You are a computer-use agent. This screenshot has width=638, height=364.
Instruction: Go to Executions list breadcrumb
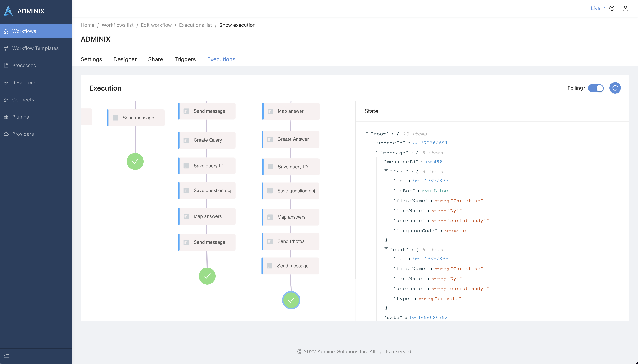click(x=195, y=25)
